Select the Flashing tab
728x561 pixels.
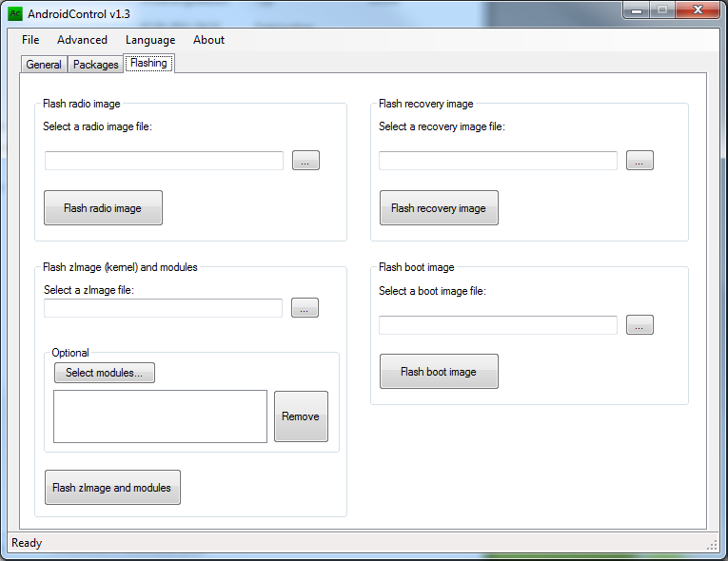tap(148, 63)
